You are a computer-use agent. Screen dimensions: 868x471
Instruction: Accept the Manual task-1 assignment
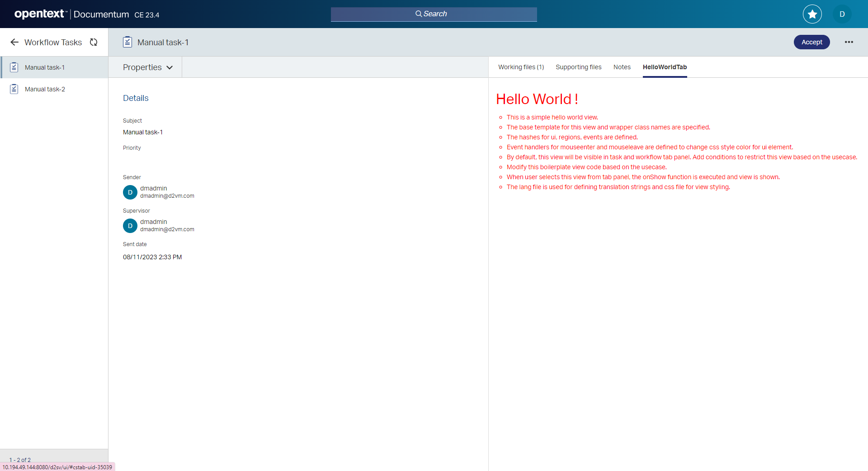pos(811,42)
